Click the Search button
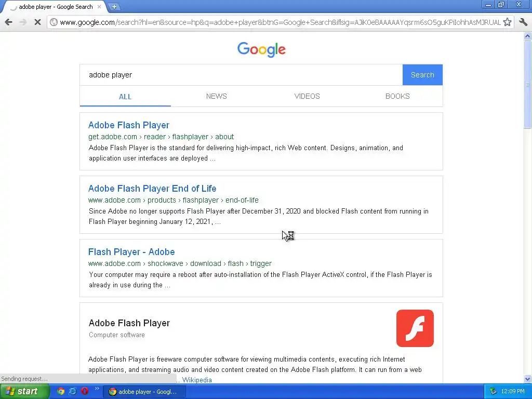This screenshot has width=532, height=399. pyautogui.click(x=422, y=75)
